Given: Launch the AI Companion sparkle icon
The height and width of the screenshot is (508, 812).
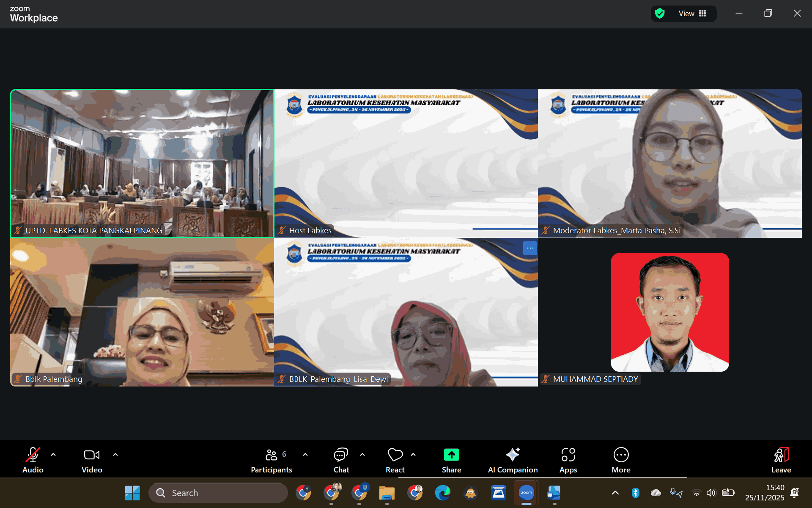Looking at the screenshot, I should tap(513, 455).
